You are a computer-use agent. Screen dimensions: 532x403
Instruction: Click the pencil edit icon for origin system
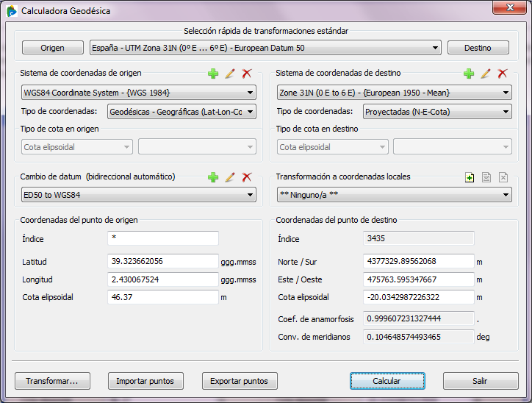(x=230, y=74)
